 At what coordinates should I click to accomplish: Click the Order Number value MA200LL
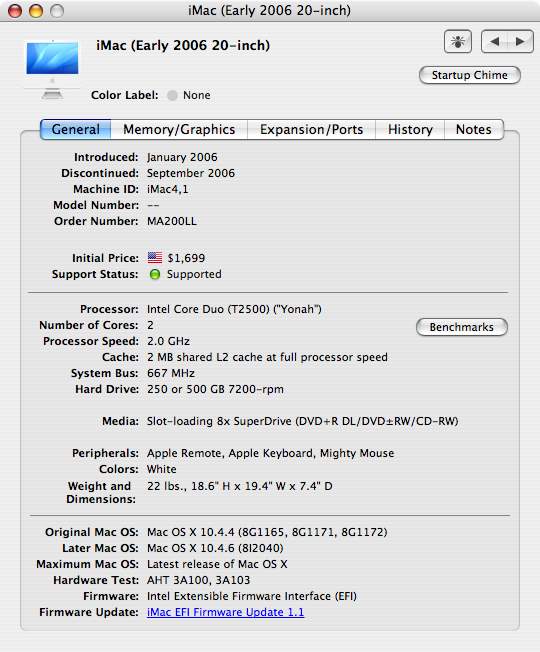172,221
